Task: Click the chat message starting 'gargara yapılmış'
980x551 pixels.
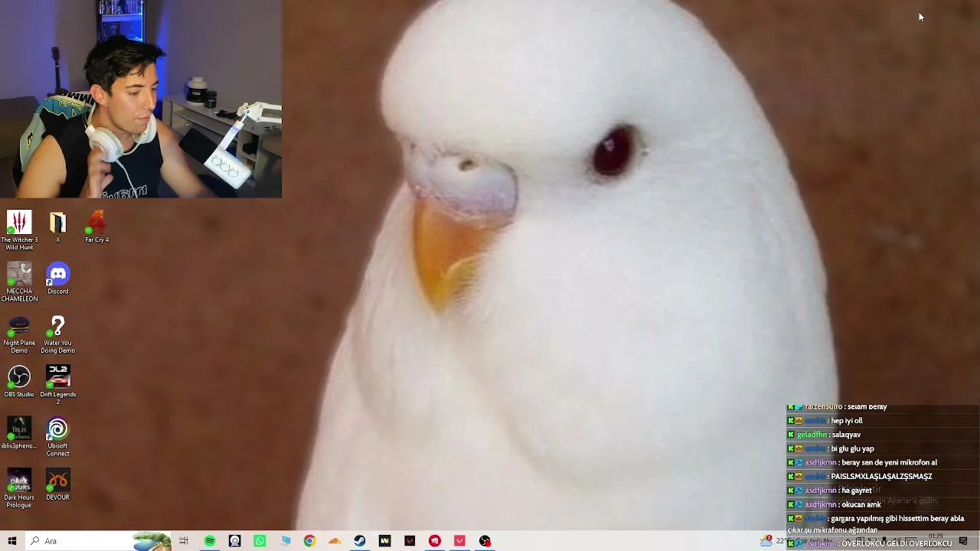Action: (x=876, y=524)
